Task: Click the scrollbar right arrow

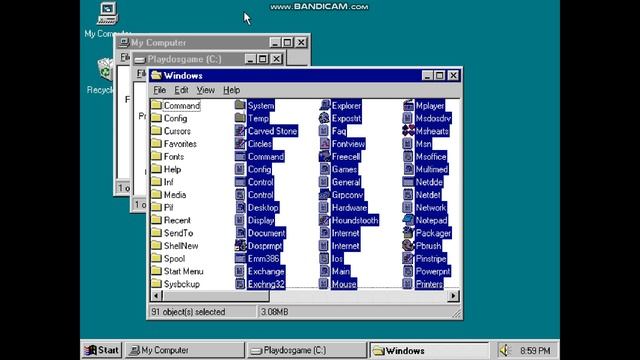Action: [x=453, y=296]
